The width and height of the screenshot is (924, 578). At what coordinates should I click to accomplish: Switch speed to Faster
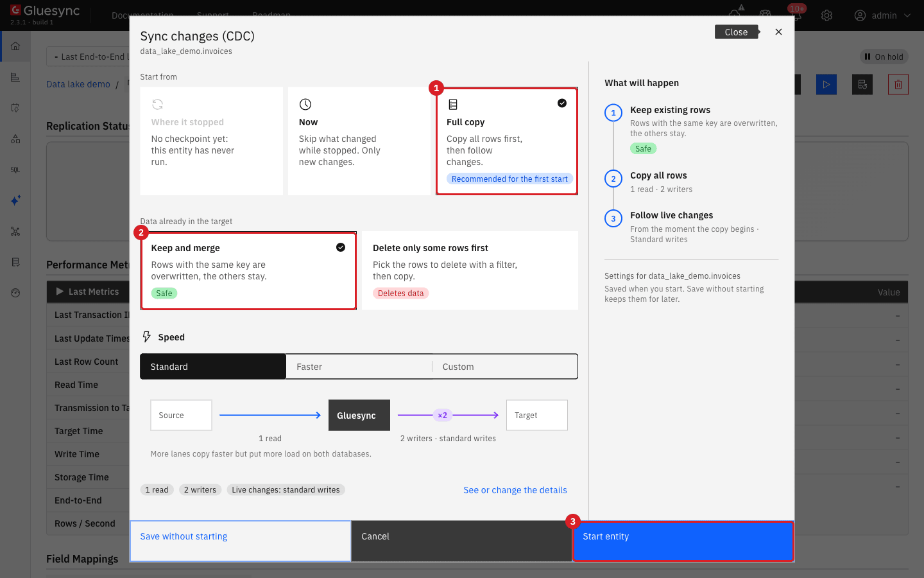[359, 367]
